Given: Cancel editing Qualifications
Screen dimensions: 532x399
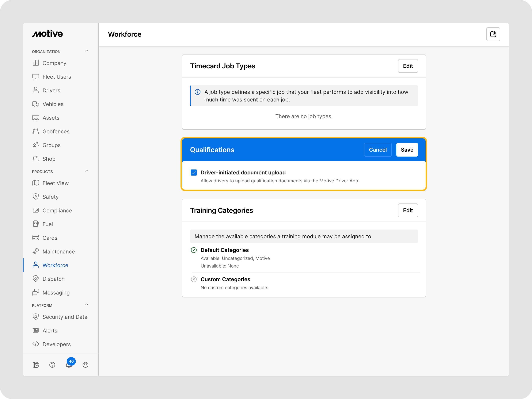Looking at the screenshot, I should (x=378, y=150).
